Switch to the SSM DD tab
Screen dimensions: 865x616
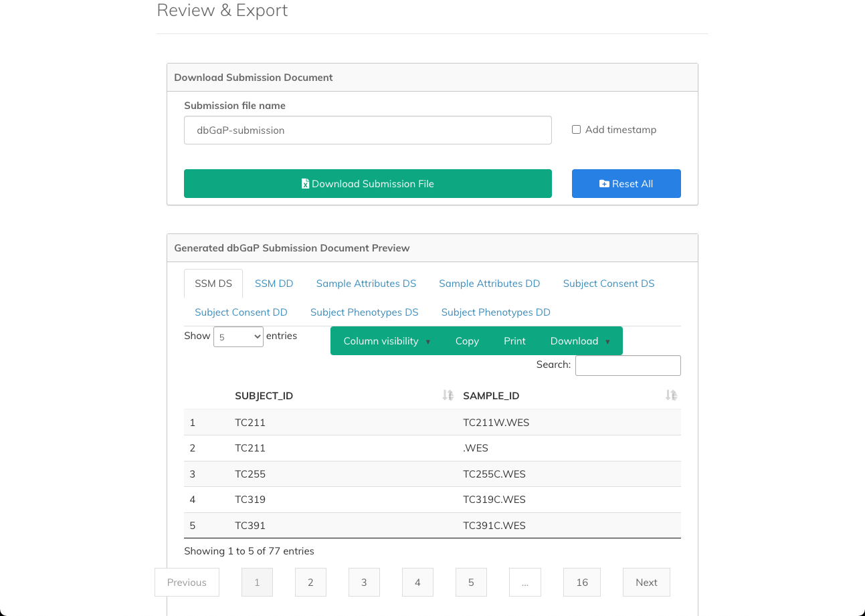point(274,284)
